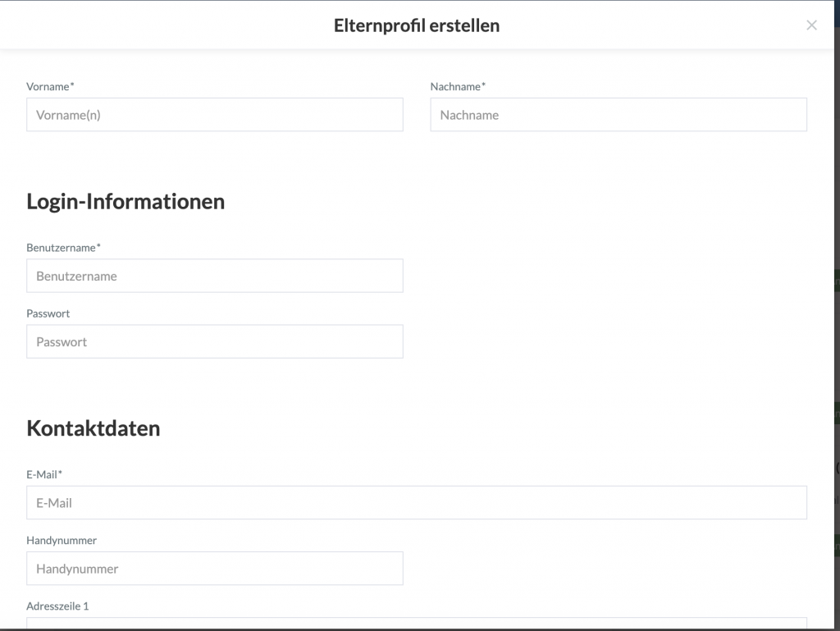The width and height of the screenshot is (840, 631).
Task: Click the Benutzername* label text
Action: click(63, 247)
